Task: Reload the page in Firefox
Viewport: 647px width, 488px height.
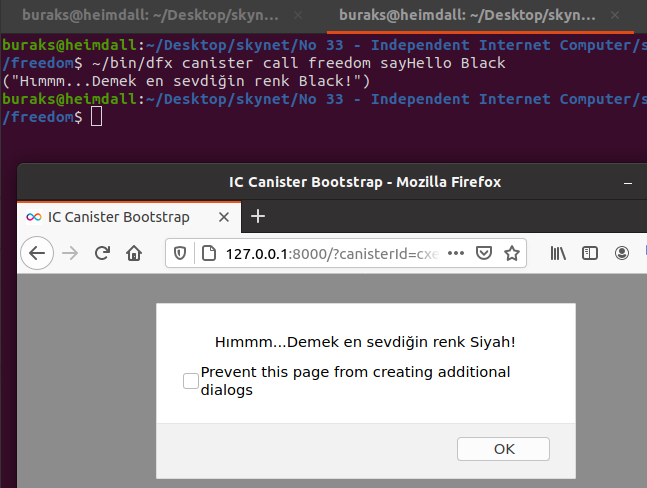Action: coord(102,253)
